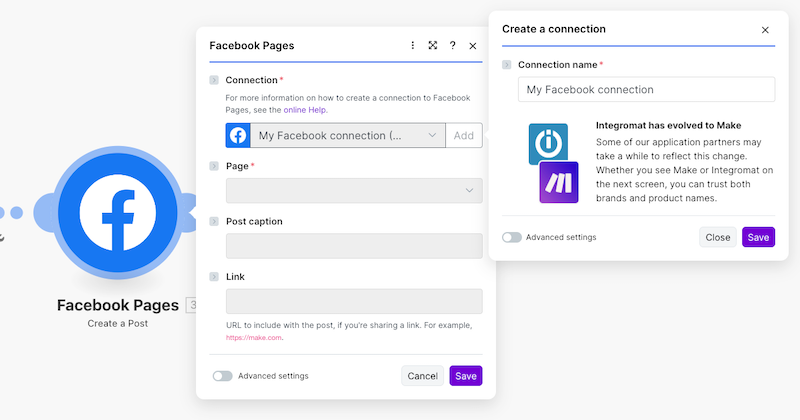Image resolution: width=800 pixels, height=420 pixels.
Task: Expand the Connection field marker
Action: tap(214, 80)
